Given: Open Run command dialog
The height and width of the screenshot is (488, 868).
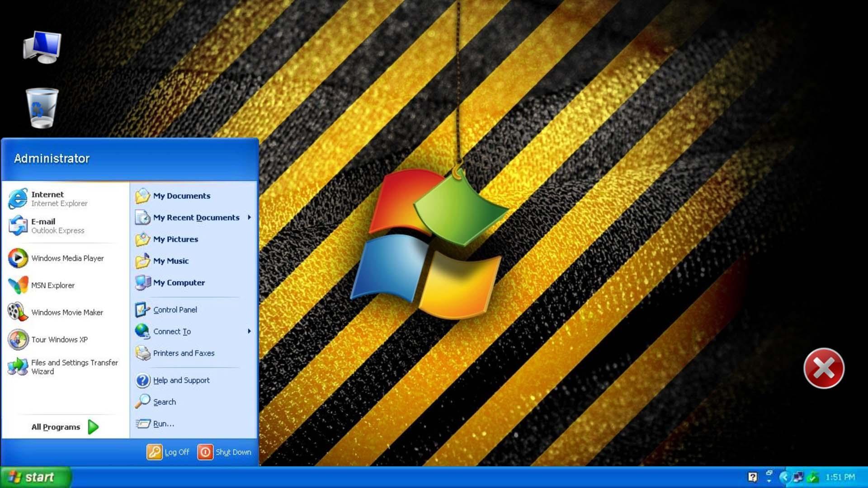Looking at the screenshot, I should coord(164,423).
